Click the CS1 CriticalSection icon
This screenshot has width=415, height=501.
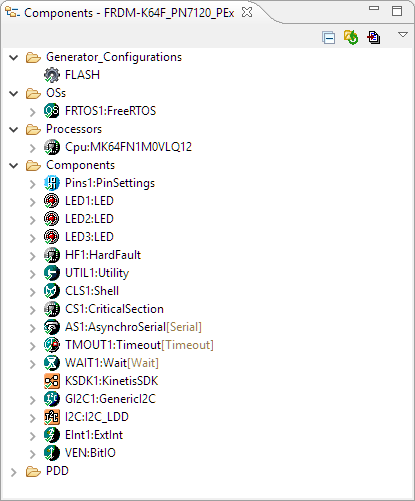[52, 309]
